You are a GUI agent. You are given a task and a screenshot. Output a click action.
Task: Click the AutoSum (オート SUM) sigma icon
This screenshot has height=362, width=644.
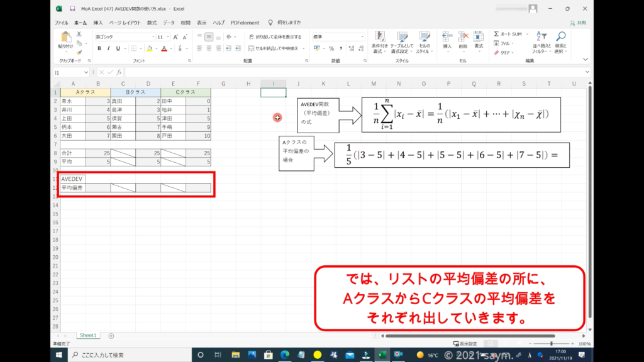click(497, 34)
